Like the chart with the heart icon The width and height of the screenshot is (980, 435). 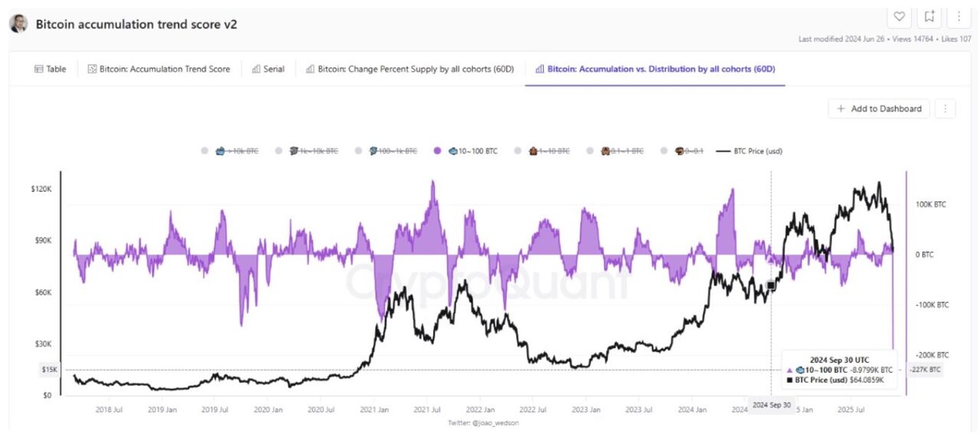pyautogui.click(x=900, y=16)
